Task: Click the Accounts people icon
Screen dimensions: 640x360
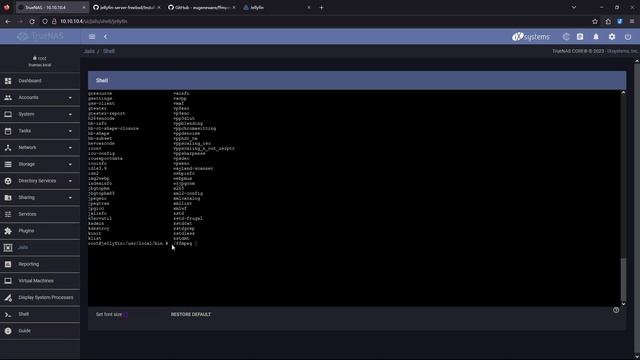Action: click(8, 98)
